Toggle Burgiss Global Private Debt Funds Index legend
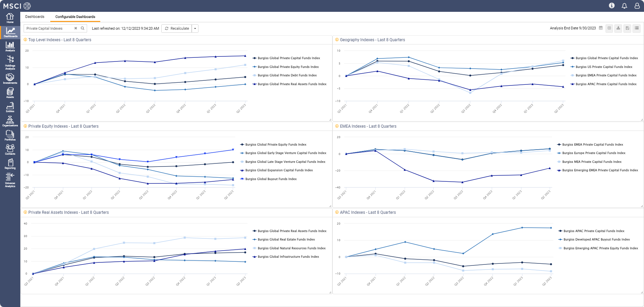The height and width of the screenshot is (307, 644). [x=287, y=76]
